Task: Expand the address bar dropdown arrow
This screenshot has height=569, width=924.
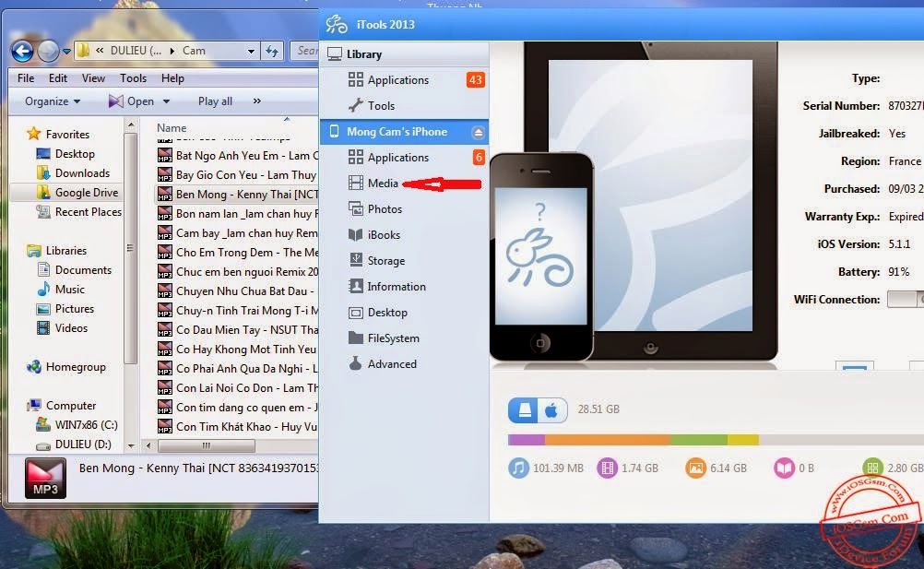Action: pyautogui.click(x=251, y=52)
